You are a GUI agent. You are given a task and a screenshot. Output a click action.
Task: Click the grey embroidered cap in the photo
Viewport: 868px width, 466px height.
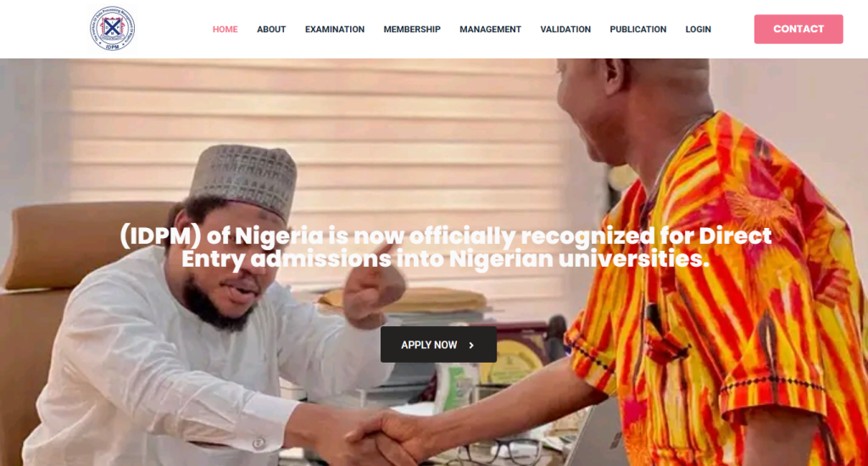[x=245, y=178]
